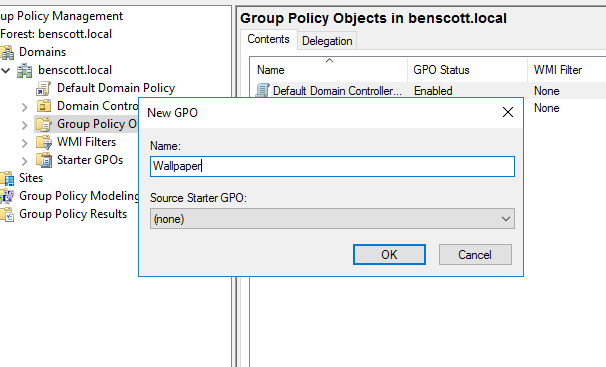Screen dimensions: 606x367
Task: Cancel the New GPO dialog
Action: point(475,255)
